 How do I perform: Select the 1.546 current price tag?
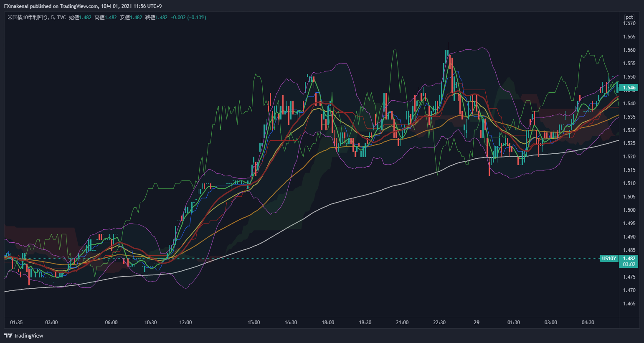pos(629,88)
